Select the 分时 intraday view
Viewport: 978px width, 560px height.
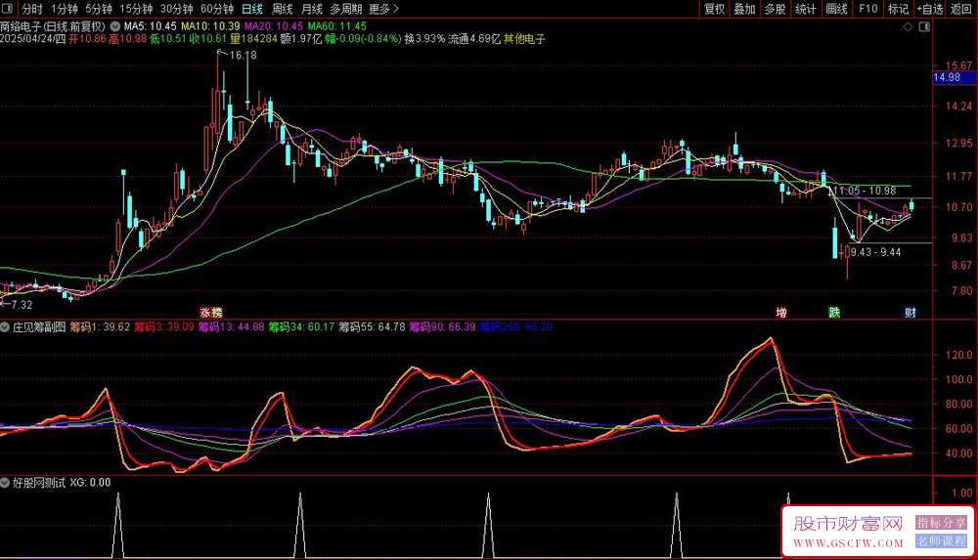pos(32,9)
